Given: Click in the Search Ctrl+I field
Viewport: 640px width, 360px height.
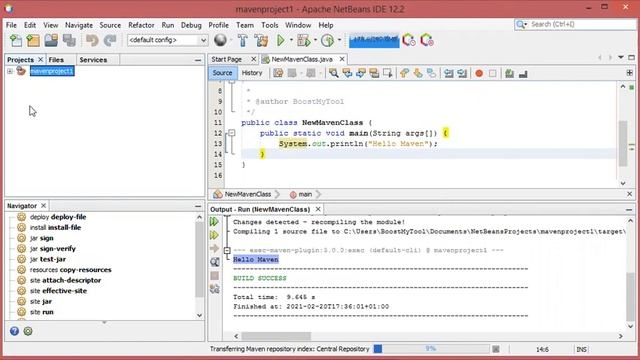Looking at the screenshot, I should (x=582, y=24).
